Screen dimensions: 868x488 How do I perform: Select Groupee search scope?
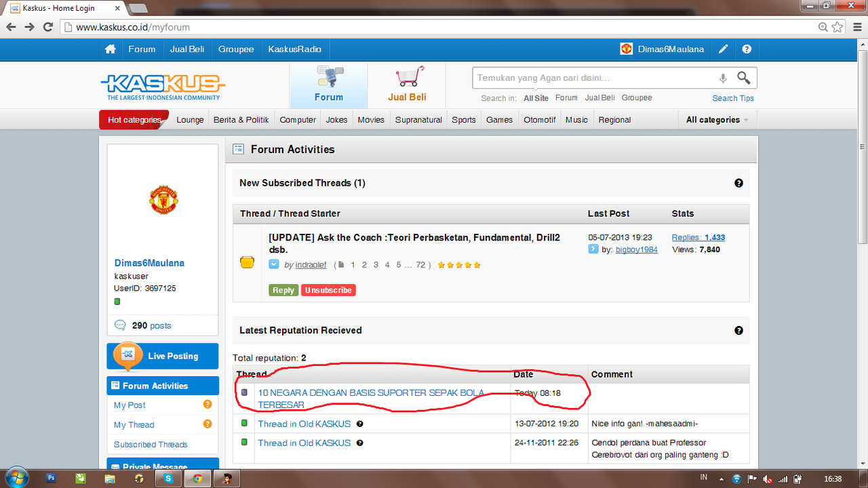tap(637, 98)
